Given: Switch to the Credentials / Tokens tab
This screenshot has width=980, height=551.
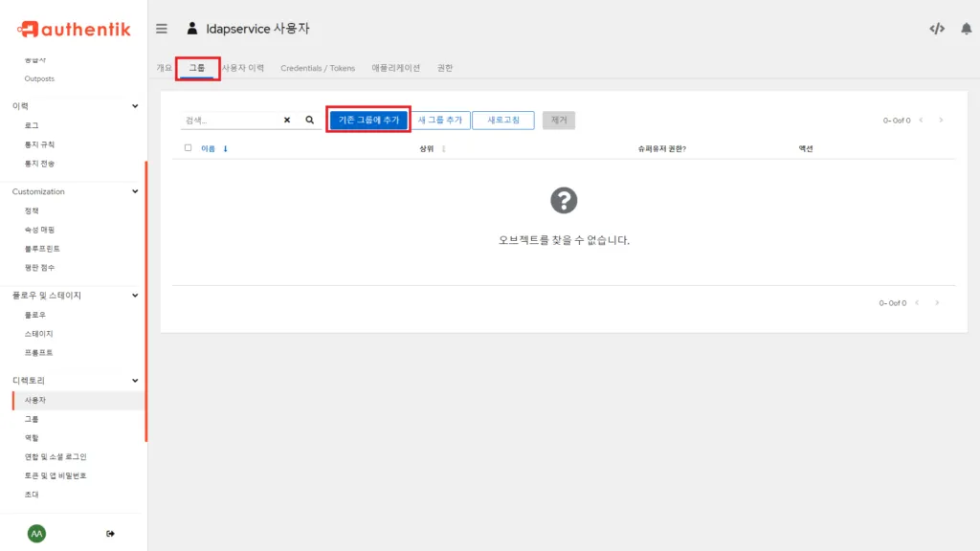Looking at the screenshot, I should (320, 68).
